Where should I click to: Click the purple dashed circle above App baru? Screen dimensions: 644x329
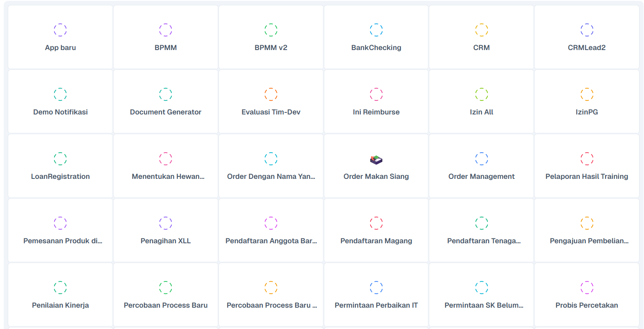[x=60, y=30]
